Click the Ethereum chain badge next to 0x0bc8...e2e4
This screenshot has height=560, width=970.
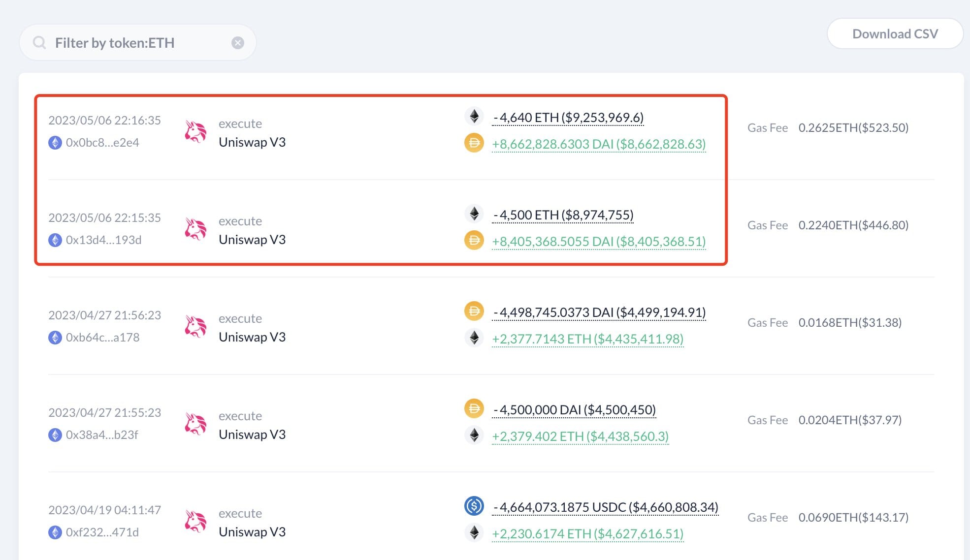point(55,143)
